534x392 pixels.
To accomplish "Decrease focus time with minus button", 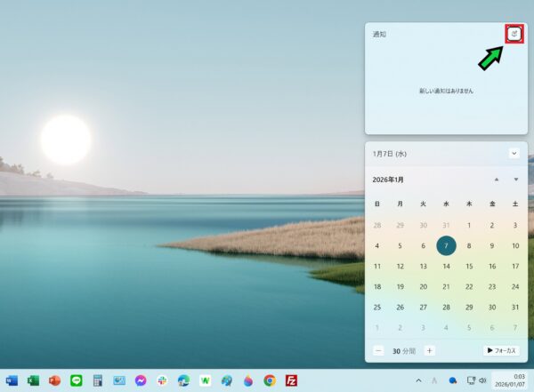I will pos(378,350).
